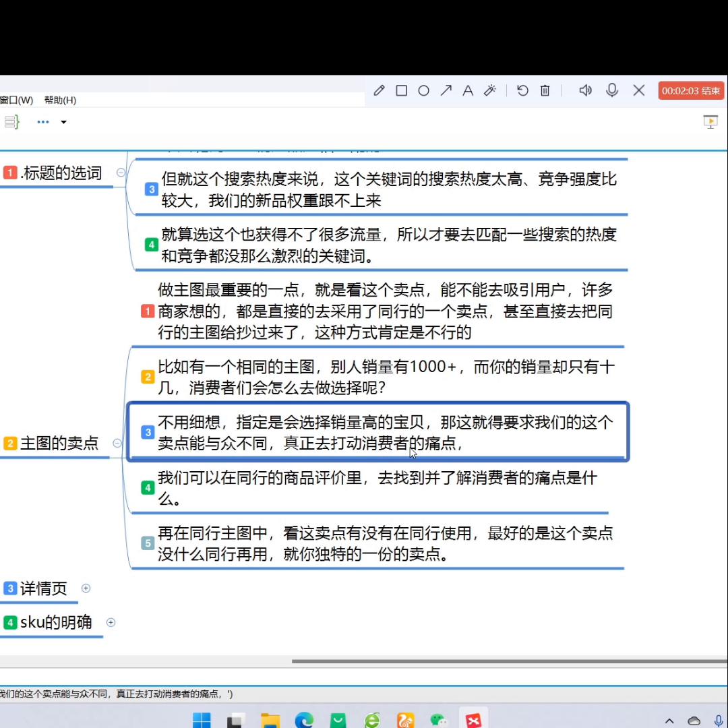Undo the last annotation

tap(522, 90)
